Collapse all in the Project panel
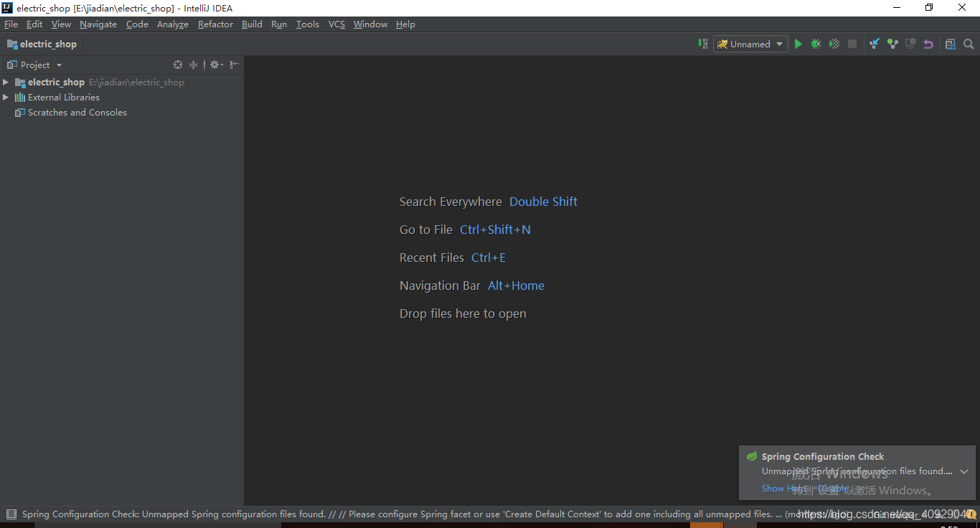The height and width of the screenshot is (528, 980). (x=193, y=65)
